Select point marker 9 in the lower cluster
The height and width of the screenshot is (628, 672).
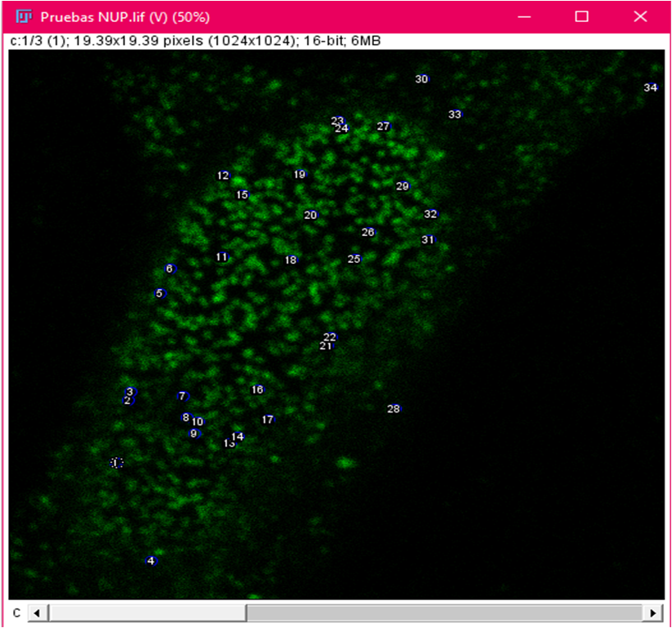click(194, 435)
